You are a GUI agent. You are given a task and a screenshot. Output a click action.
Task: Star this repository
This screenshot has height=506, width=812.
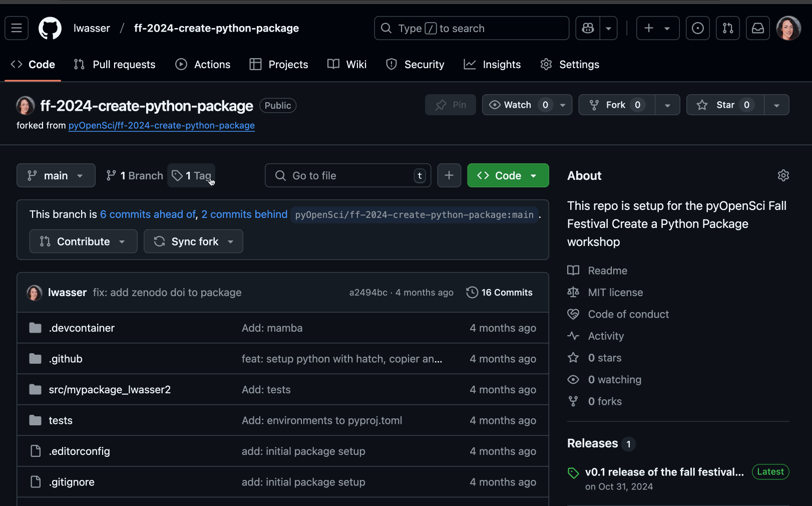click(725, 105)
